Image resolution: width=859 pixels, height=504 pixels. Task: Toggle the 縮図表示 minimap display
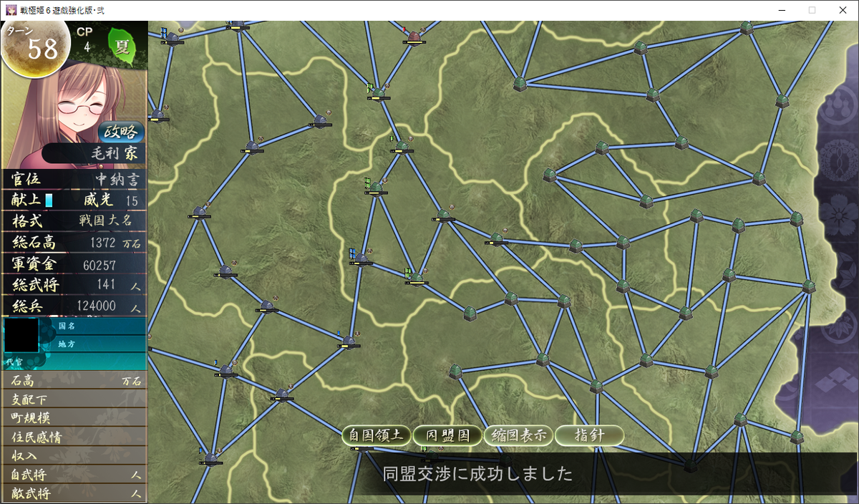point(518,435)
